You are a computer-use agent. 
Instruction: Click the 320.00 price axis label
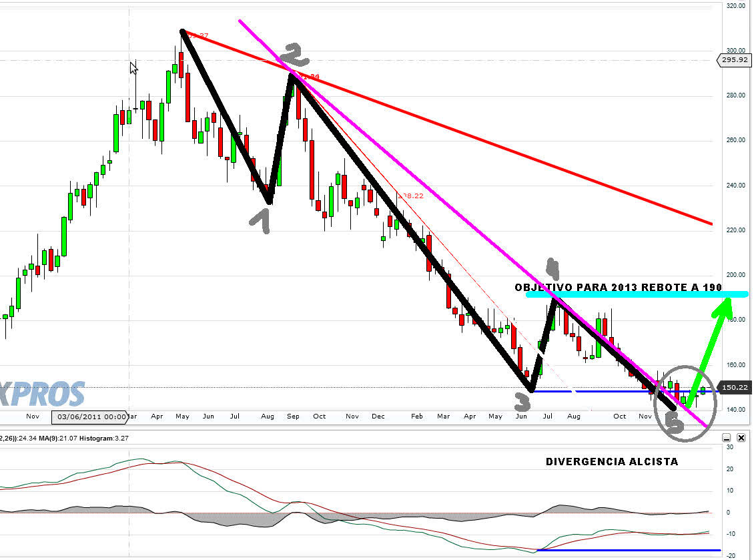[x=735, y=5]
